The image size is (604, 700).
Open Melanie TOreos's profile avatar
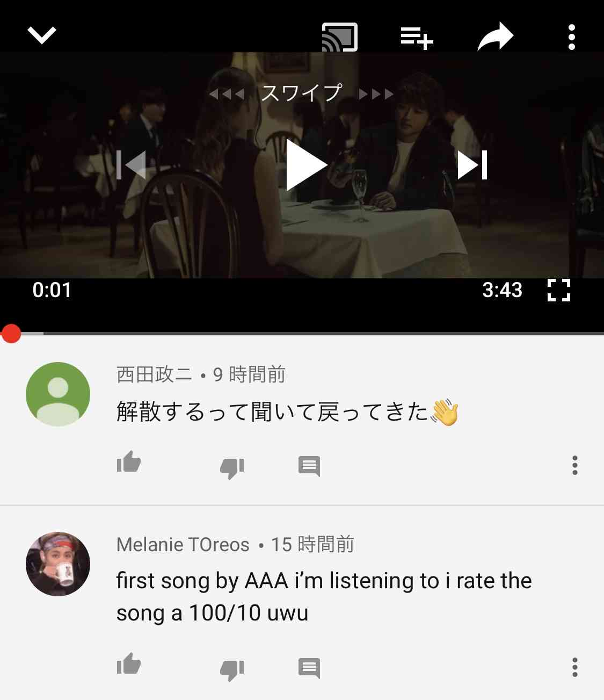[58, 564]
